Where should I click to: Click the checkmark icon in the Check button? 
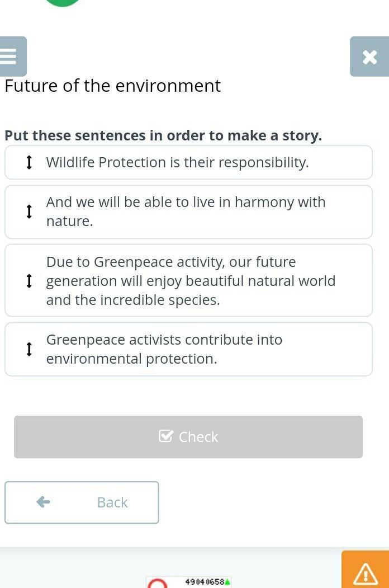(x=166, y=436)
